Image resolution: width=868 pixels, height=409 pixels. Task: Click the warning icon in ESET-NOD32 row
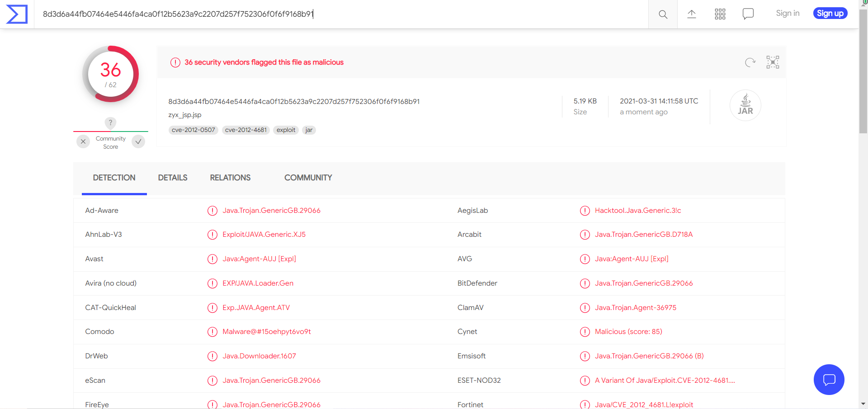pos(585,381)
